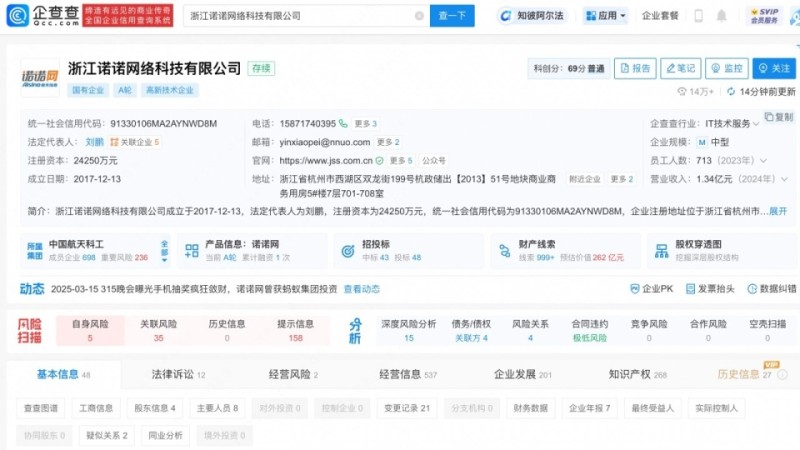Open 企业套餐 page
800x450 pixels.
tap(660, 16)
